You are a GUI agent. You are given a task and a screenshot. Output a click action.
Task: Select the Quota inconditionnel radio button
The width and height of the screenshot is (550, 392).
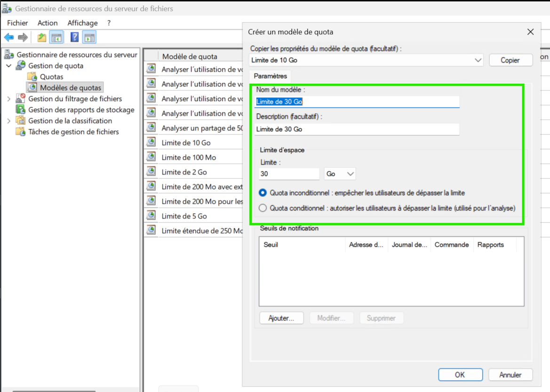pos(263,193)
